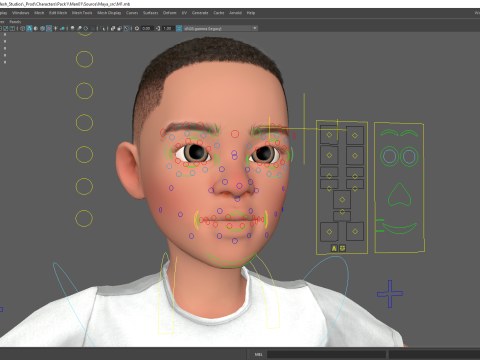Toggle X-ray active components icon
Viewport: 480px width, 360px height.
pos(119,28)
